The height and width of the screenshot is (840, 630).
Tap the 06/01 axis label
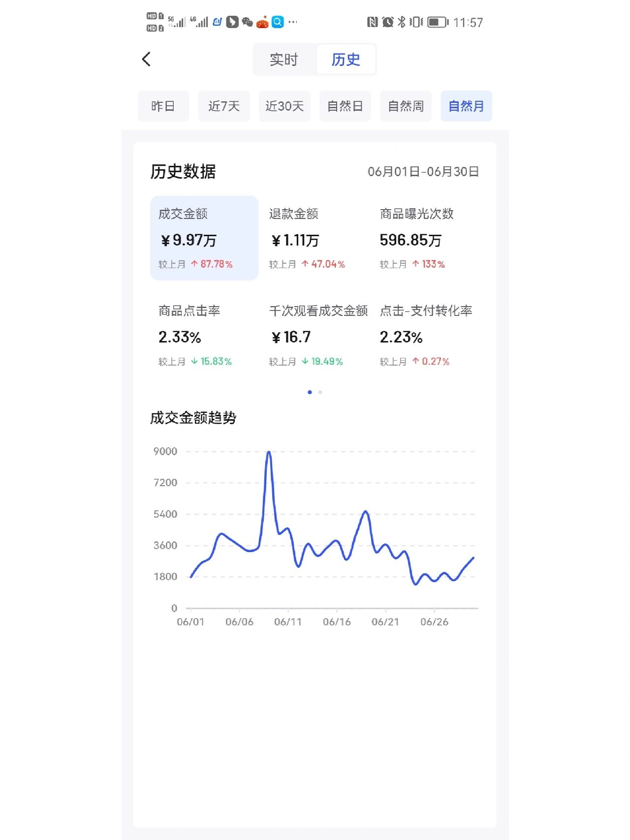(190, 622)
